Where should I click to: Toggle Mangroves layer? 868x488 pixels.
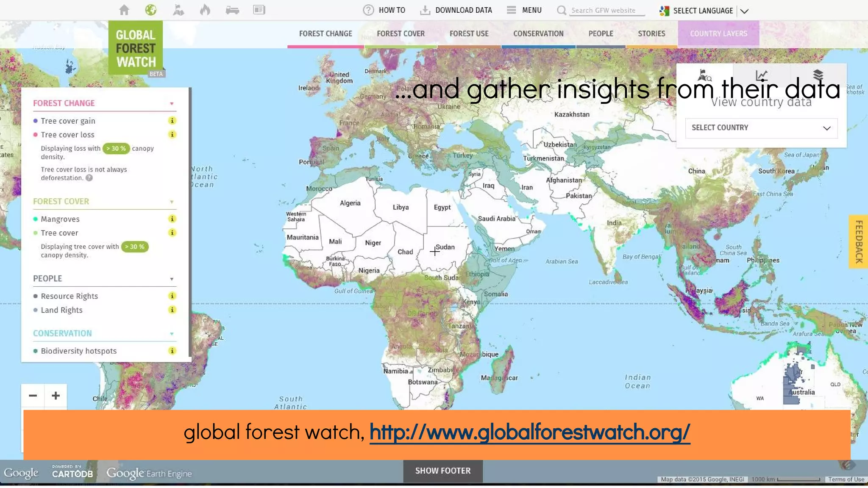click(56, 219)
